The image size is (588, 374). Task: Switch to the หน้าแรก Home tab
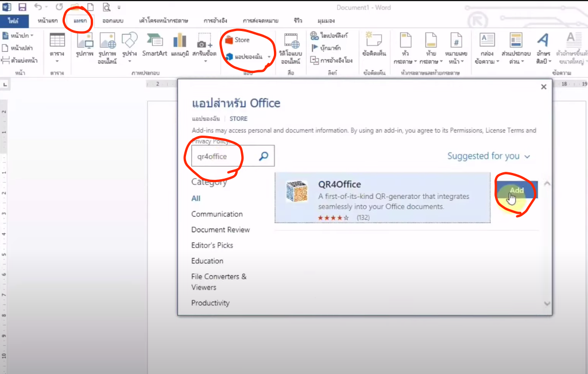(x=48, y=21)
